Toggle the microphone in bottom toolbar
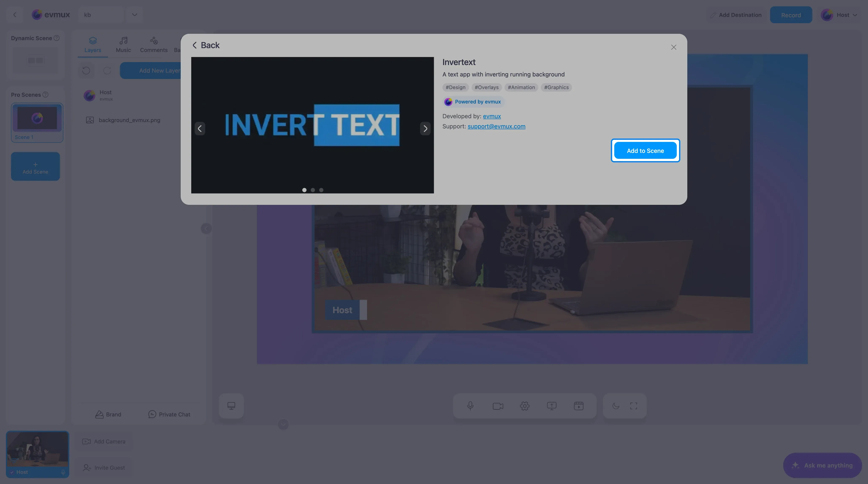Screen dimensions: 868x484 coord(470,406)
